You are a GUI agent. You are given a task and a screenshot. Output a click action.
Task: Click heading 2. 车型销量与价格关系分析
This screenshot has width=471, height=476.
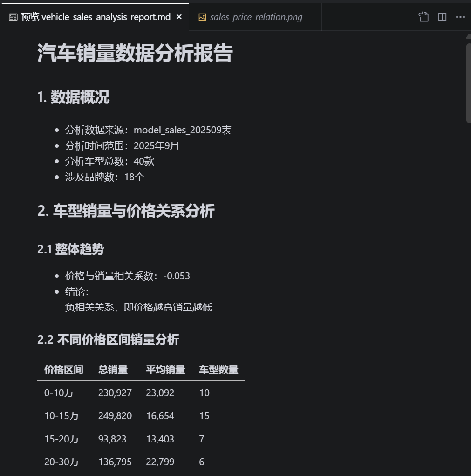[126, 211]
